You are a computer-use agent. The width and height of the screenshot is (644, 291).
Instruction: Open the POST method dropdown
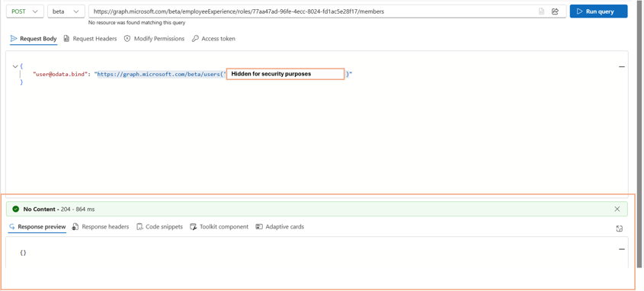point(25,11)
